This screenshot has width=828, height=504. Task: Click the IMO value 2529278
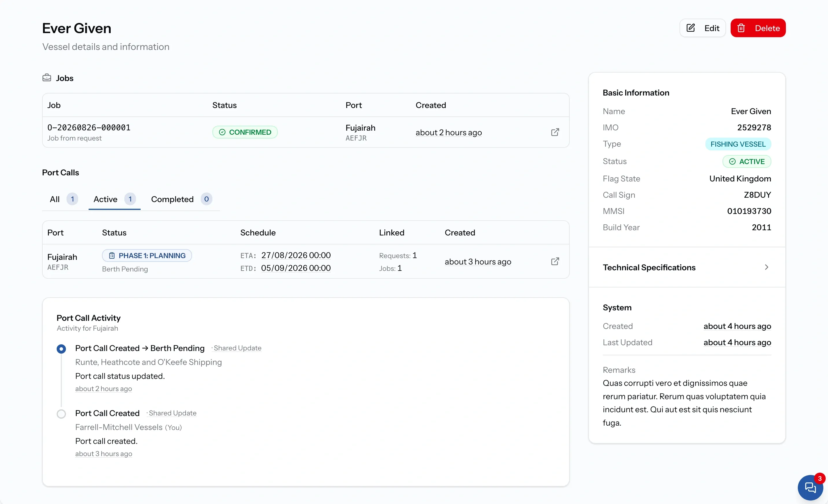pyautogui.click(x=754, y=127)
